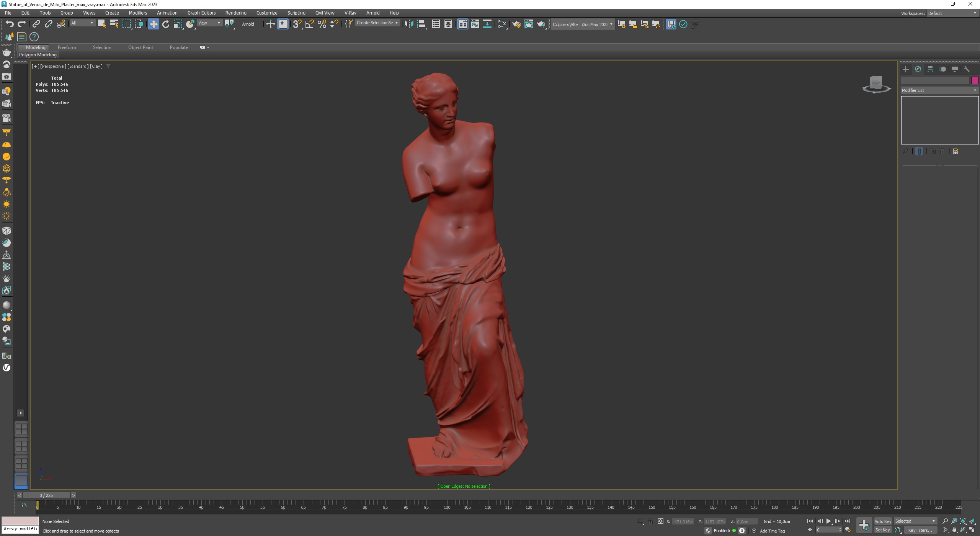This screenshot has width=980, height=536.
Task: Switch to Modify command panel
Action: 918,69
